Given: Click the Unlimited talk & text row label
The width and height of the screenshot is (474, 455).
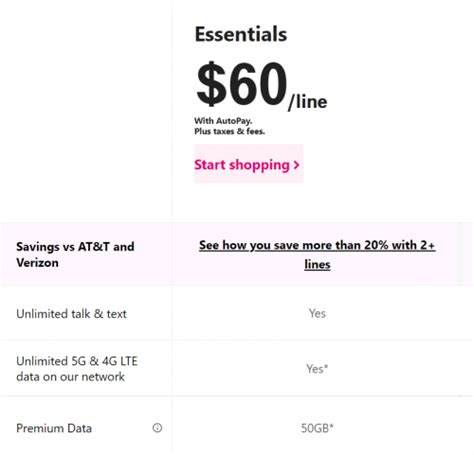Looking at the screenshot, I should [71, 314].
